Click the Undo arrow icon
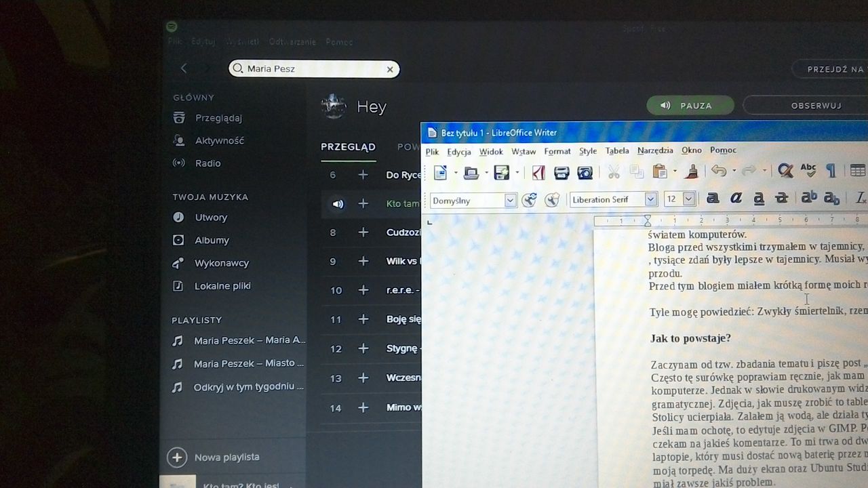This screenshot has height=488, width=868. point(719,171)
